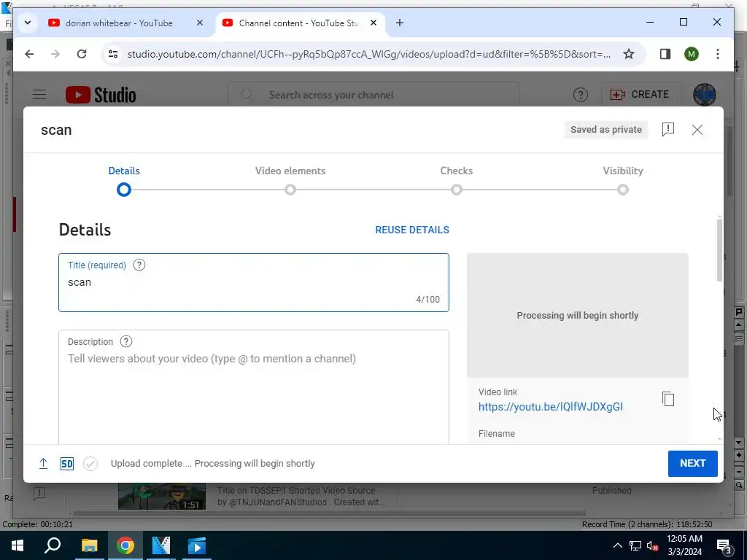Open the Windows Start menu
Viewport: 747px width, 560px height.
point(18,545)
